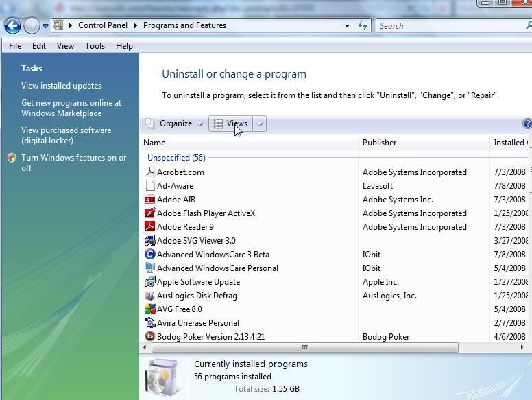532x400 pixels.
Task: Click the installed programs box icon in details pane
Action: click(162, 377)
